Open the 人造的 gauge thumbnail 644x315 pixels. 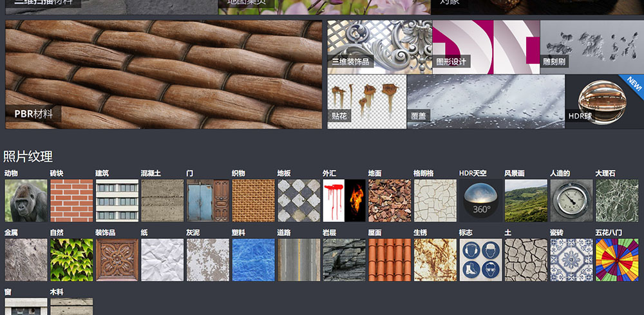(x=572, y=200)
